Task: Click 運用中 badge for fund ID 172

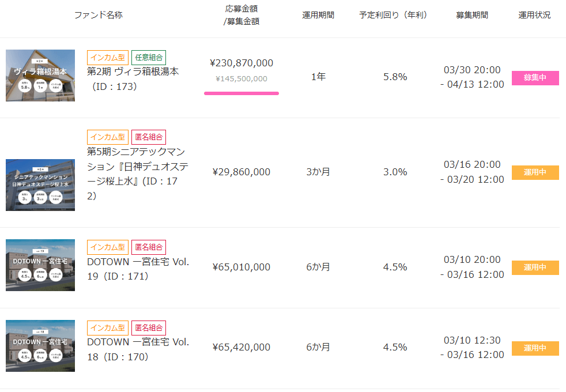Action: (535, 172)
